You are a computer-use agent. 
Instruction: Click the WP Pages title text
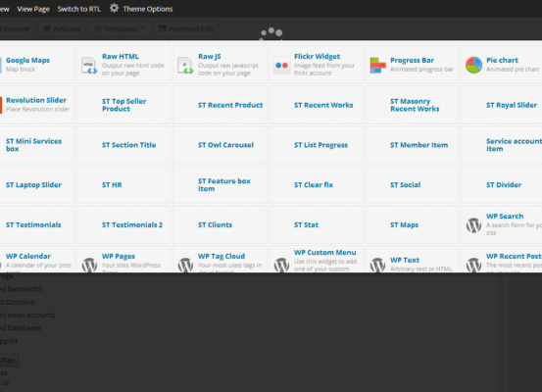tap(119, 256)
